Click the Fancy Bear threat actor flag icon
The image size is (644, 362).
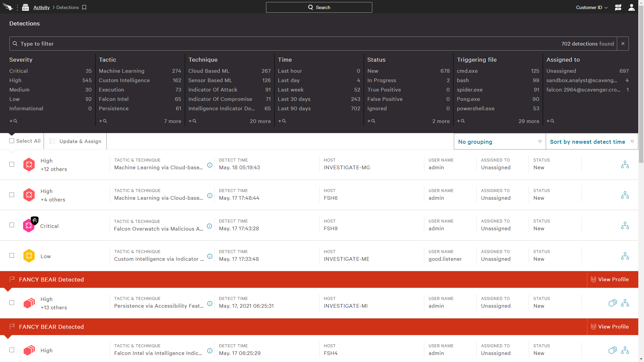[12, 279]
